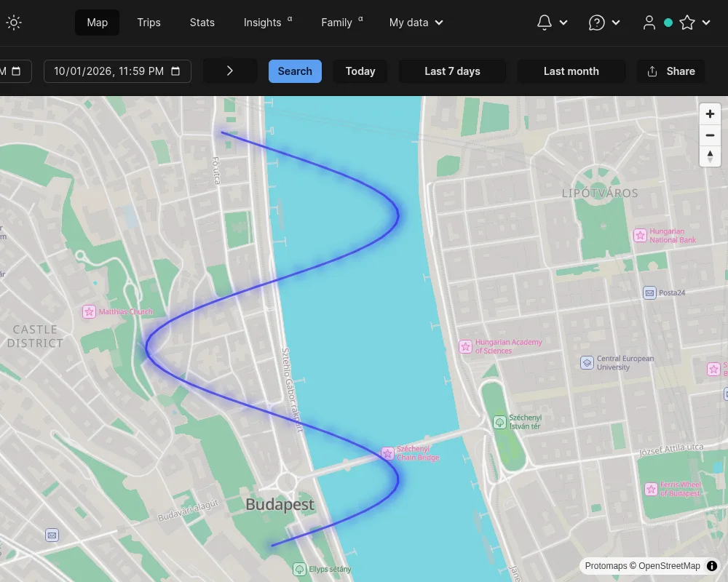Image resolution: width=728 pixels, height=582 pixels.
Task: Click the Search button
Action: pyautogui.click(x=295, y=71)
